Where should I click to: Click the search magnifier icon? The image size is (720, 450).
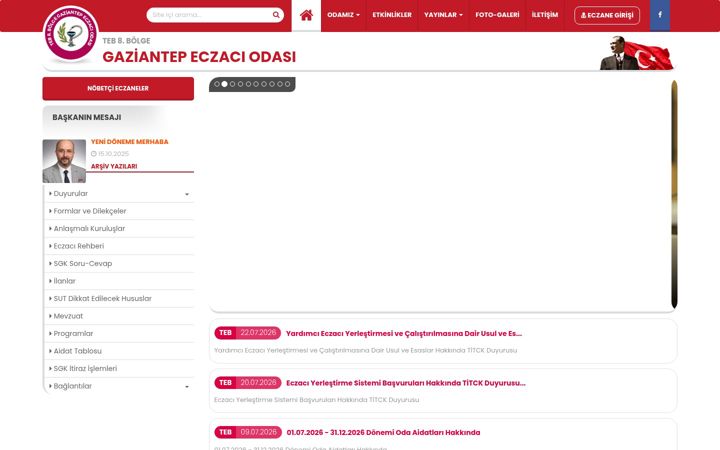coord(276,15)
